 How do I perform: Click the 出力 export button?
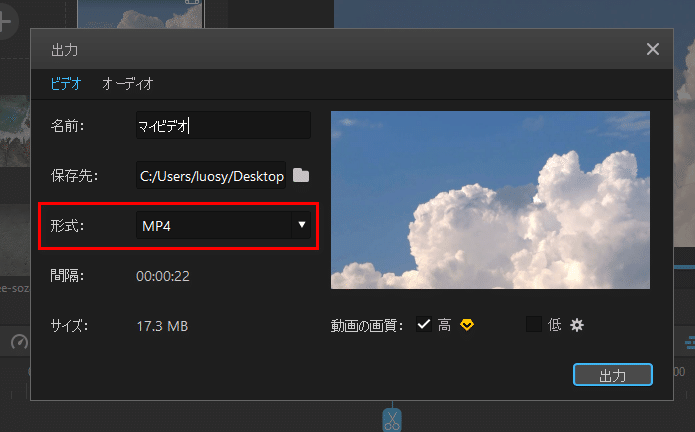click(x=613, y=375)
